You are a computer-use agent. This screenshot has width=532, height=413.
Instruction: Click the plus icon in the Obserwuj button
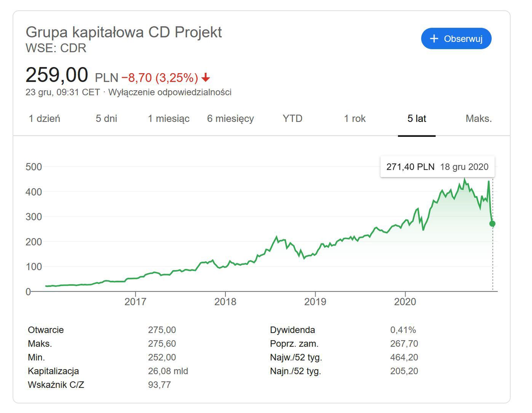[x=434, y=38]
